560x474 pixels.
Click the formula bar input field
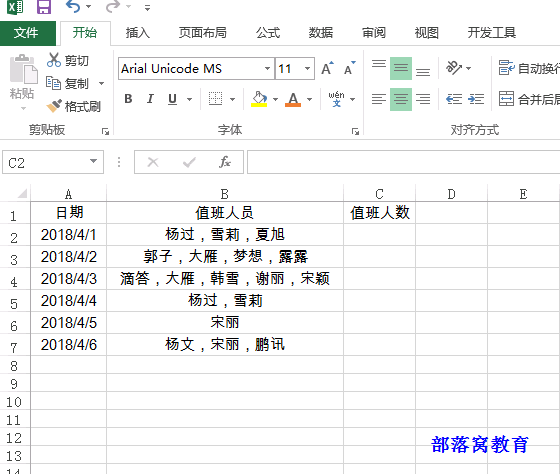tap(404, 162)
